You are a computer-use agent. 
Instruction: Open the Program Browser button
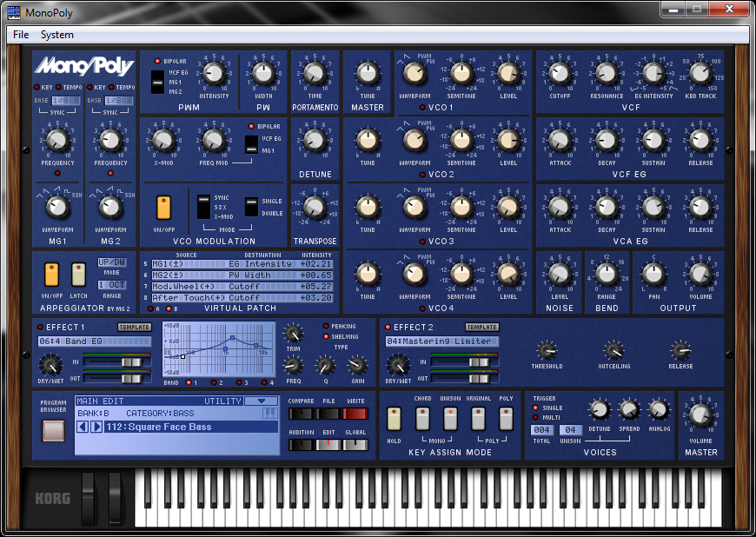click(54, 430)
